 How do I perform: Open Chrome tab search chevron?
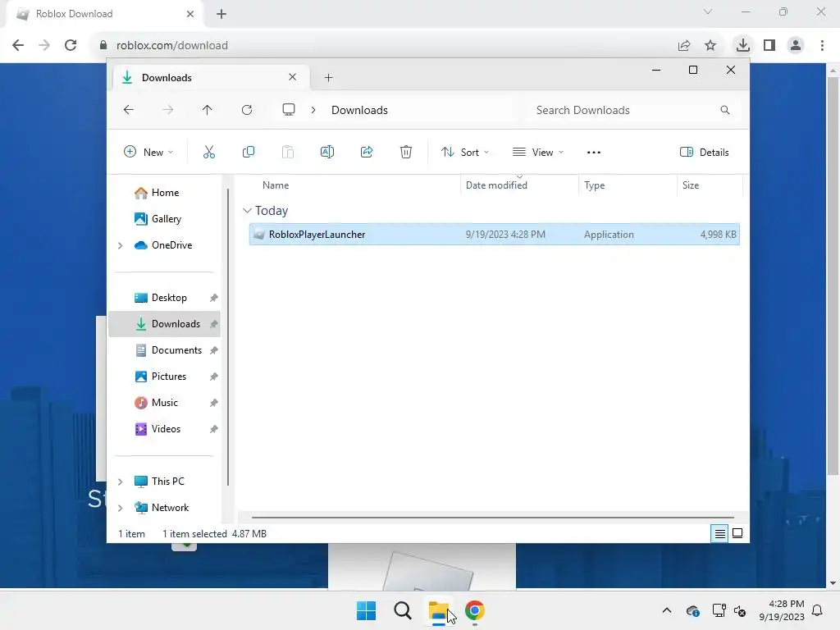(708, 11)
